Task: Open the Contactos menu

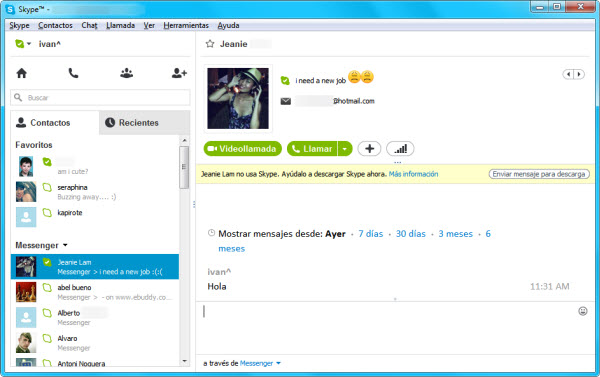Action: pyautogui.click(x=55, y=25)
